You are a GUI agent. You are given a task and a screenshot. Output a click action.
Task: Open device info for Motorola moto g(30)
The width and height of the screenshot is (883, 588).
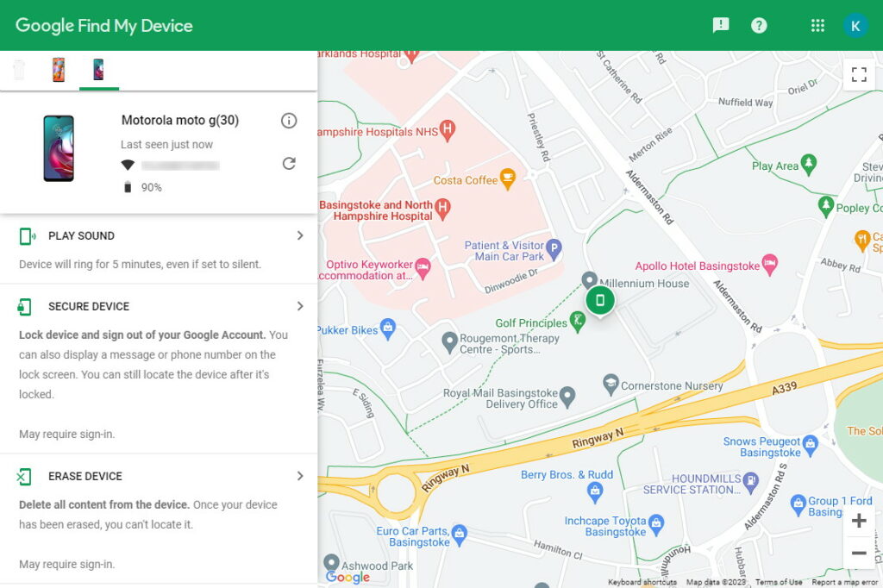click(289, 121)
